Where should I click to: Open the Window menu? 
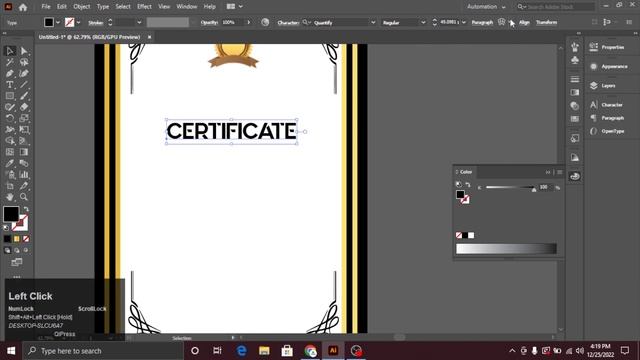(187, 7)
